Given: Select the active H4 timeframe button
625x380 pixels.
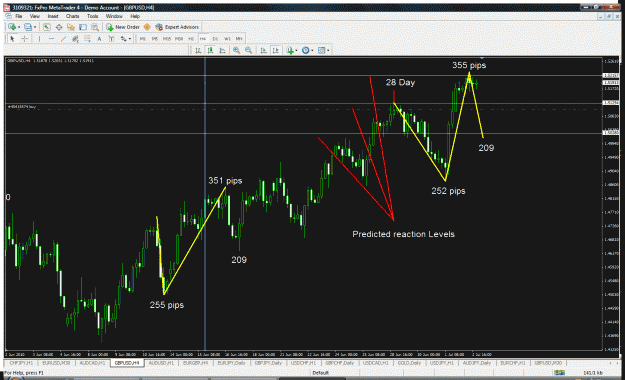Looking at the screenshot, I should coord(203,39).
